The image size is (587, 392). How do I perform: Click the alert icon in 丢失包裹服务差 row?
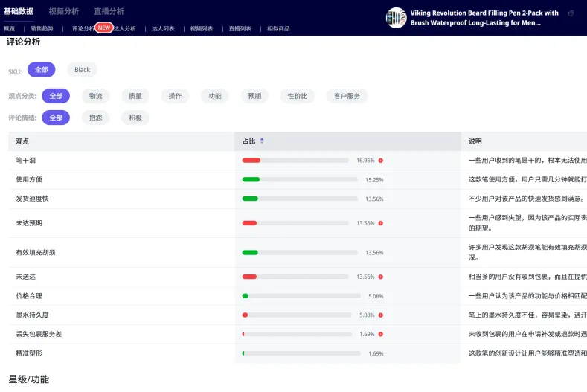click(380, 335)
